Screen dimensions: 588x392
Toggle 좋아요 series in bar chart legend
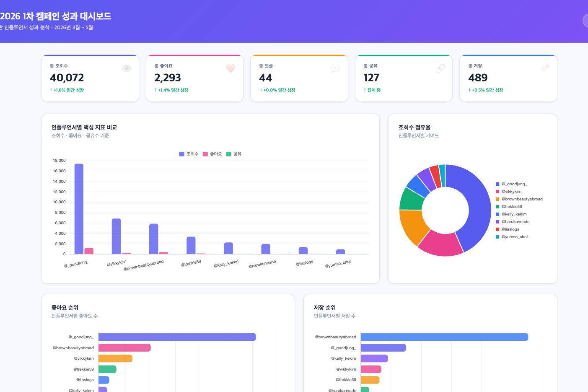pyautogui.click(x=212, y=154)
